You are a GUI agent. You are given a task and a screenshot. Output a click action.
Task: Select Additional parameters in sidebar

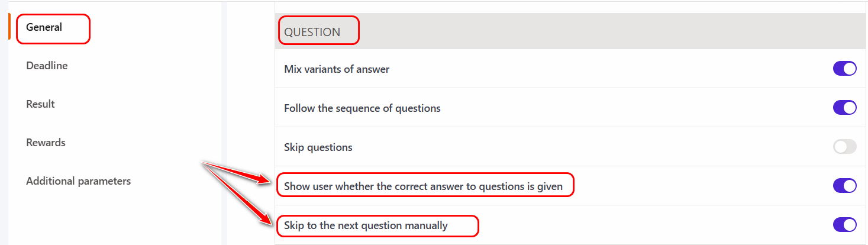tap(78, 181)
